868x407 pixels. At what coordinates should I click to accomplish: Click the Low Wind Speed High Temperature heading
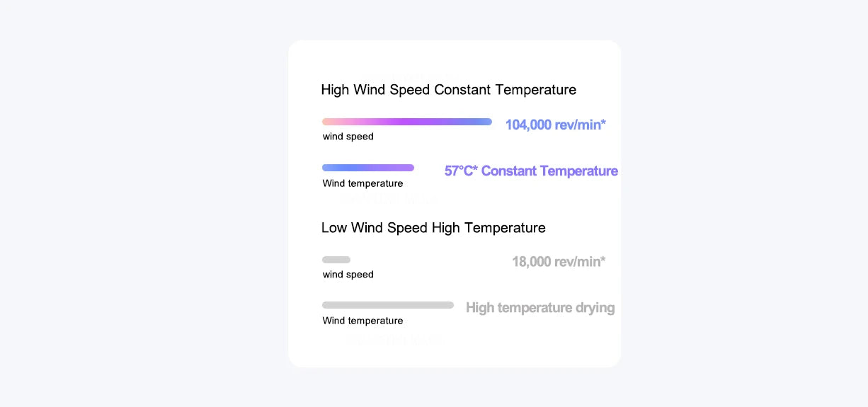(x=433, y=228)
